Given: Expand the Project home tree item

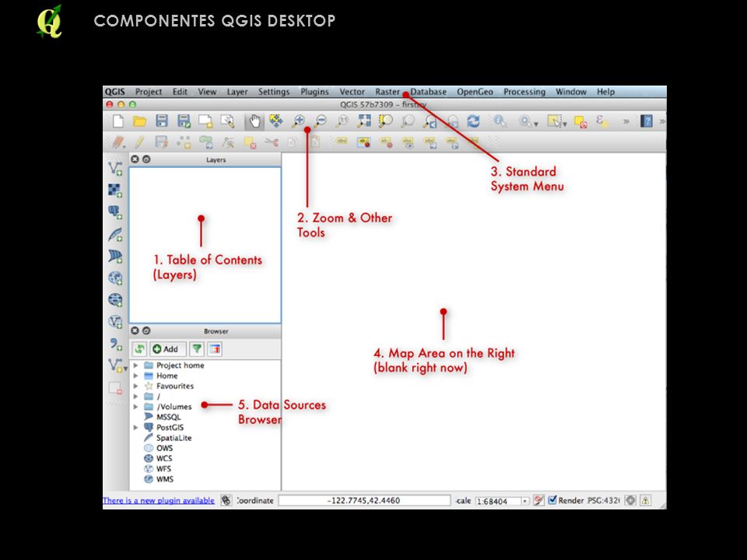Looking at the screenshot, I should pos(135,366).
